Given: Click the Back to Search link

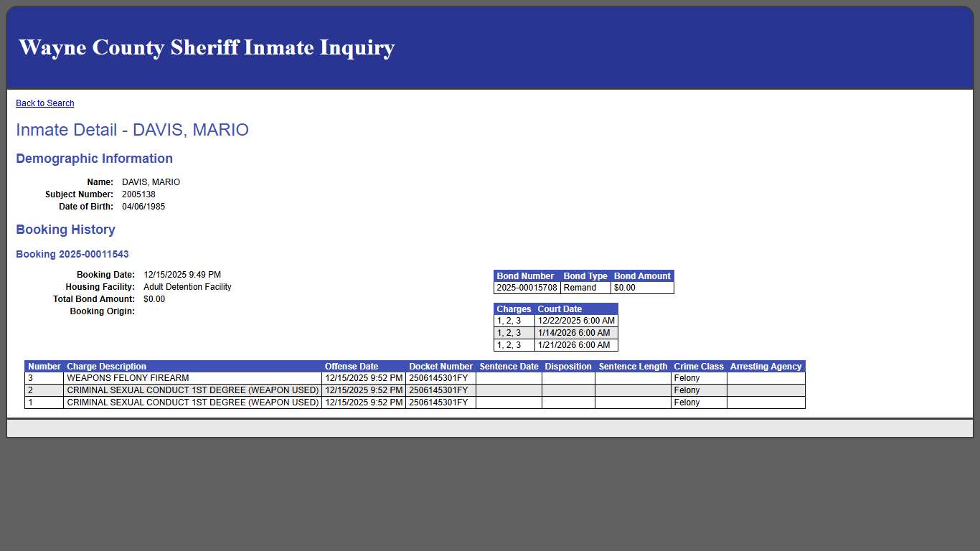Looking at the screenshot, I should pos(44,103).
